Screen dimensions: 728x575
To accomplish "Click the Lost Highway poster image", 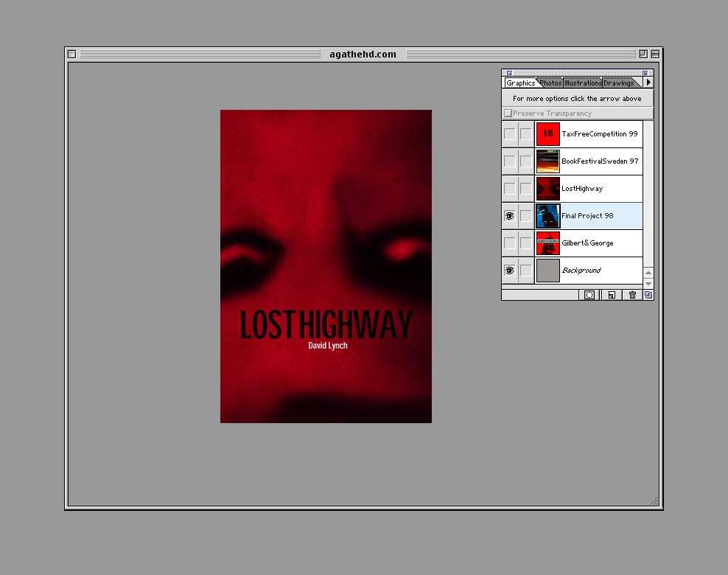I will [326, 266].
